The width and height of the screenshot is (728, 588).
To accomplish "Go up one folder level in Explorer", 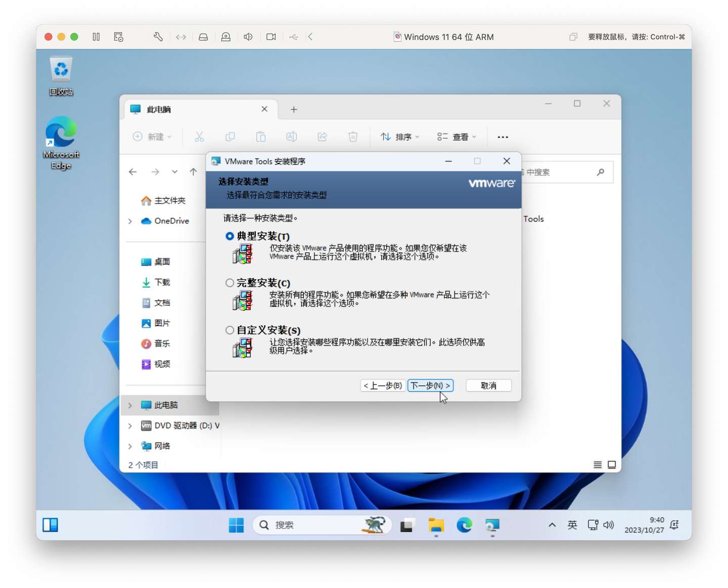I will click(193, 172).
